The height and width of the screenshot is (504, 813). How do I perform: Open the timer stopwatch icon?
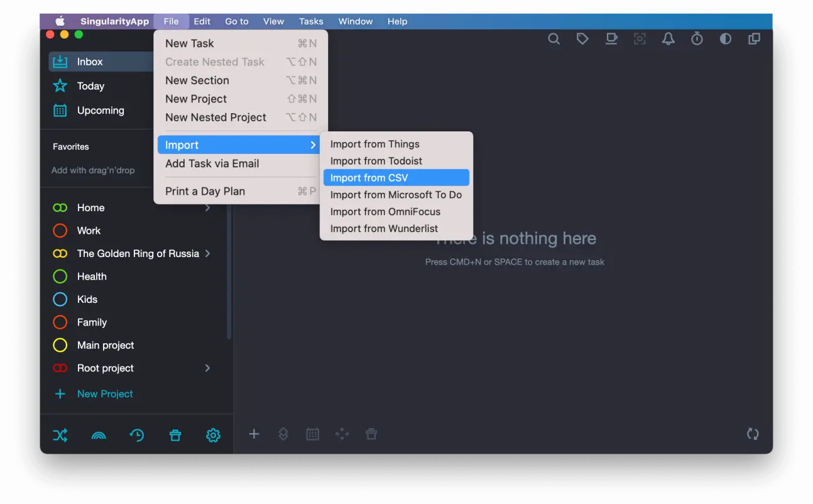[x=697, y=39]
